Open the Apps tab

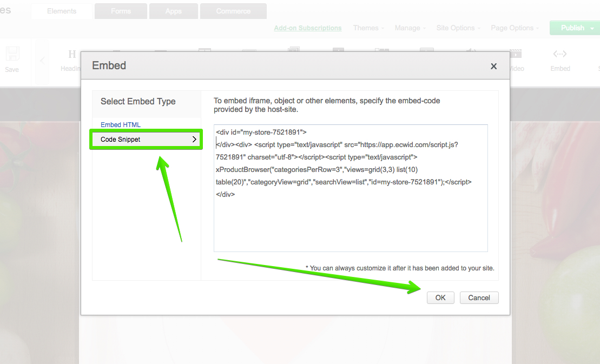tap(173, 11)
